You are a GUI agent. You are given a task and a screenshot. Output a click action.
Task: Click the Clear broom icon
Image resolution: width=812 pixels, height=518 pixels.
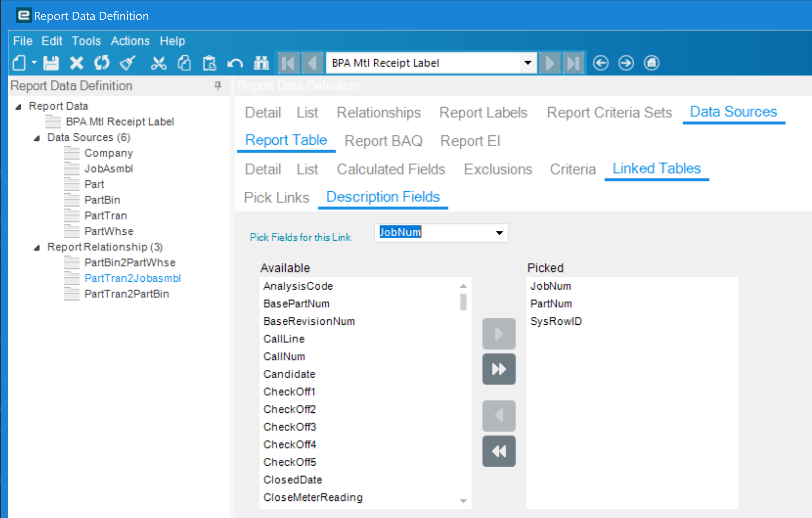(x=128, y=63)
